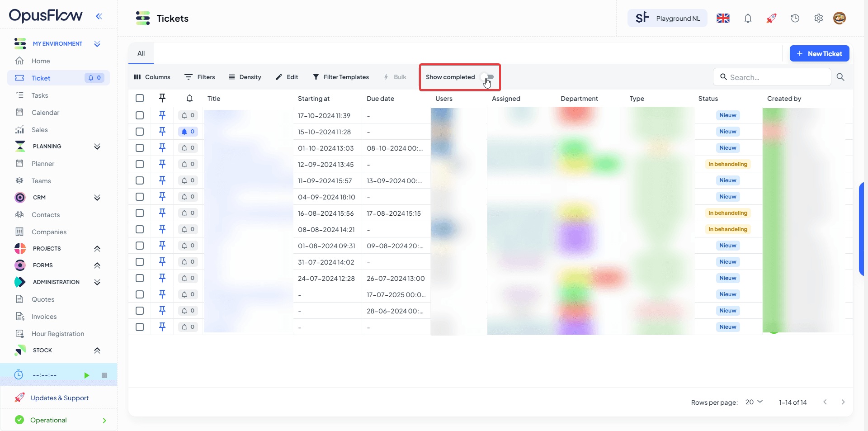Image resolution: width=868 pixels, height=431 pixels.
Task: Open the history clock icon
Action: click(x=795, y=19)
